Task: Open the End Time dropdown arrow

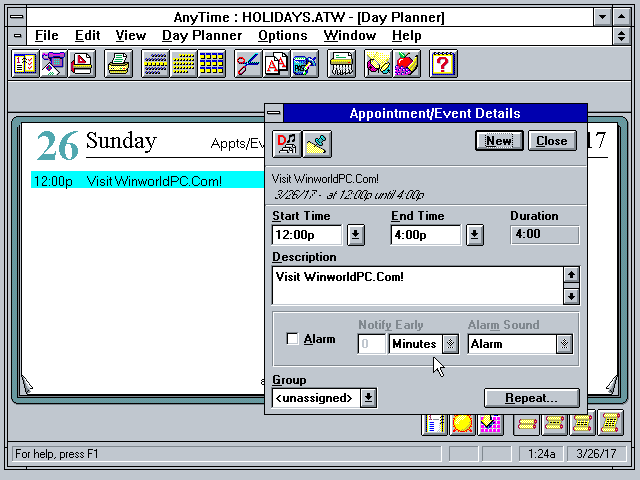Action: (x=475, y=235)
